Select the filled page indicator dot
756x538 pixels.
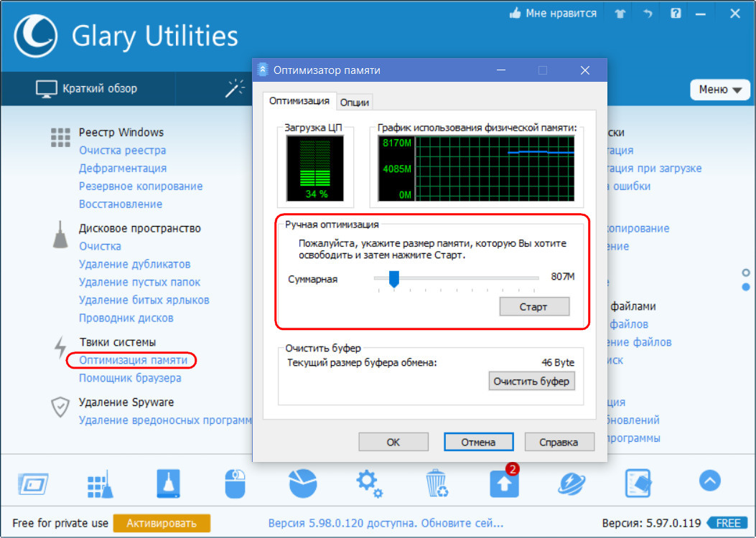tap(746, 287)
